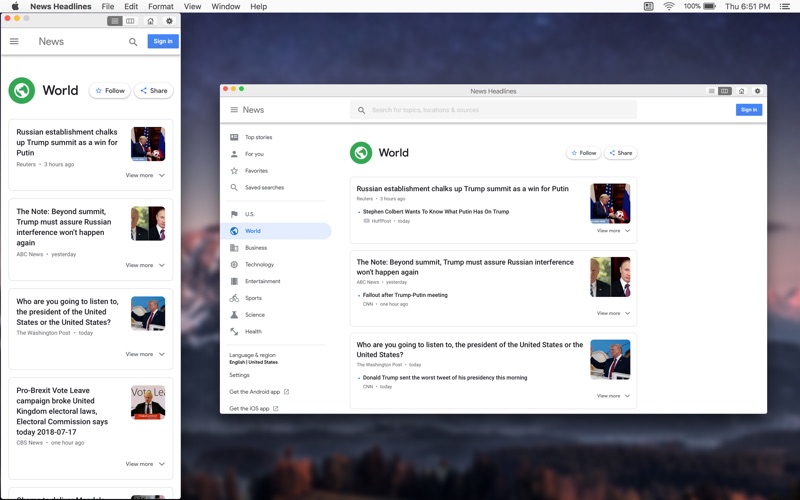Click Share button in right window
Image resolution: width=800 pixels, height=500 pixels.
pyautogui.click(x=620, y=153)
